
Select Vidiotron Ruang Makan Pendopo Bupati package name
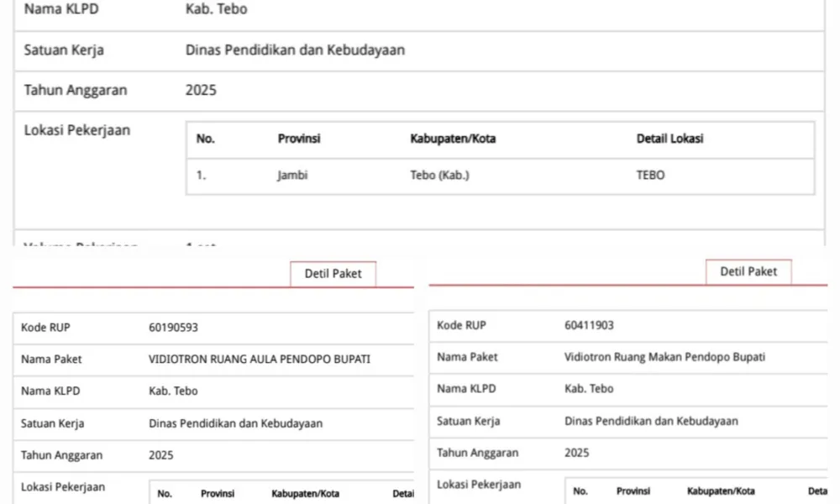(664, 357)
